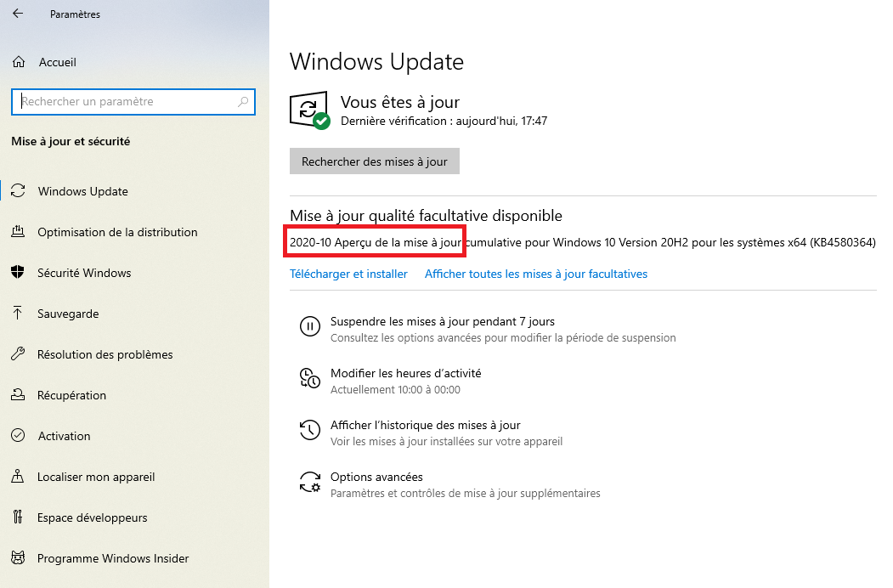Click the Résolution des problèmes wrench icon

coord(18,353)
